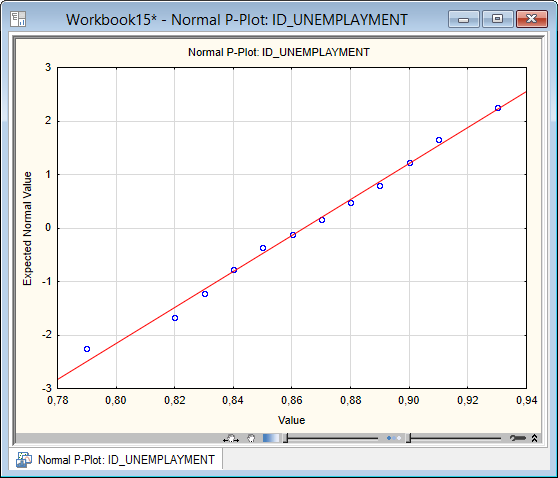
Task: Click the data point at value 0,79
Action: pos(87,349)
